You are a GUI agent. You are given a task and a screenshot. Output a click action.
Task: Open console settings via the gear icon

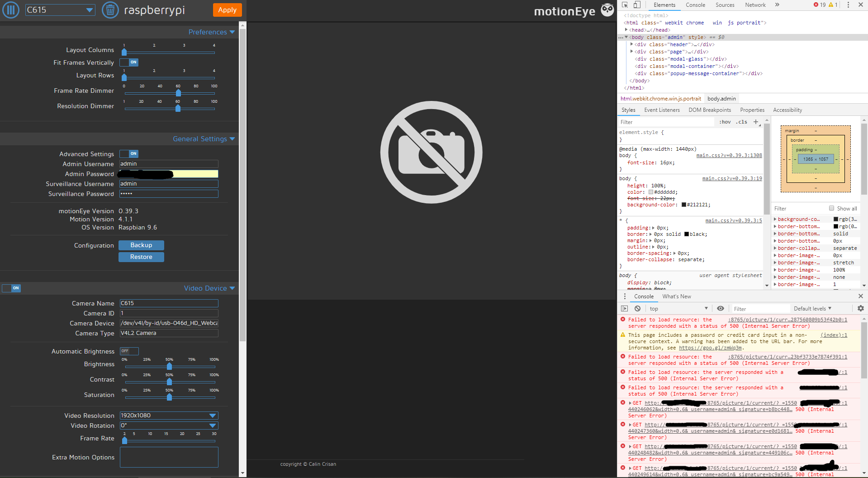pos(860,308)
